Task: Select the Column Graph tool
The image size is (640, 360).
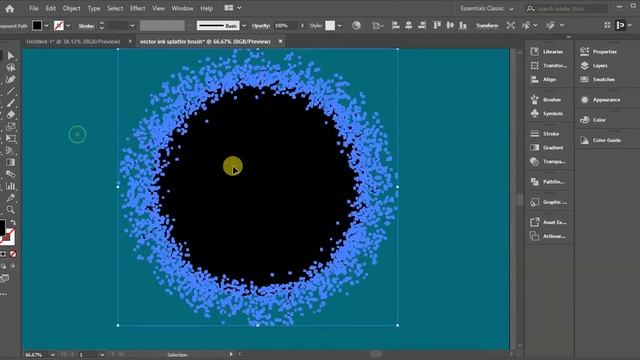Action: pyautogui.click(x=11, y=186)
